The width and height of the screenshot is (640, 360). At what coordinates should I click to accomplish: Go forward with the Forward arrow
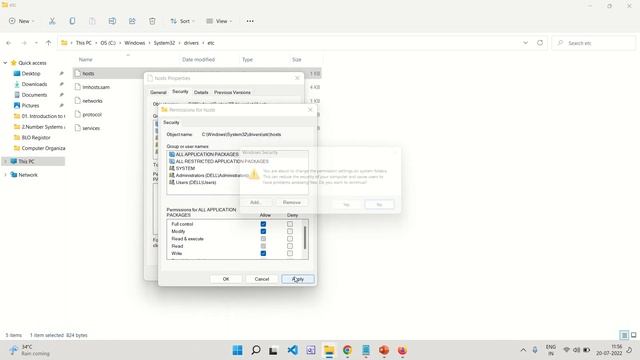tap(24, 43)
